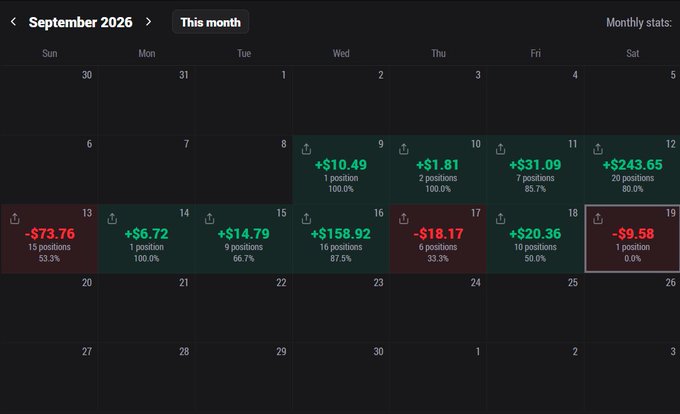Open the +$10.49 profit amount
This screenshot has height=414, width=680.
click(341, 165)
